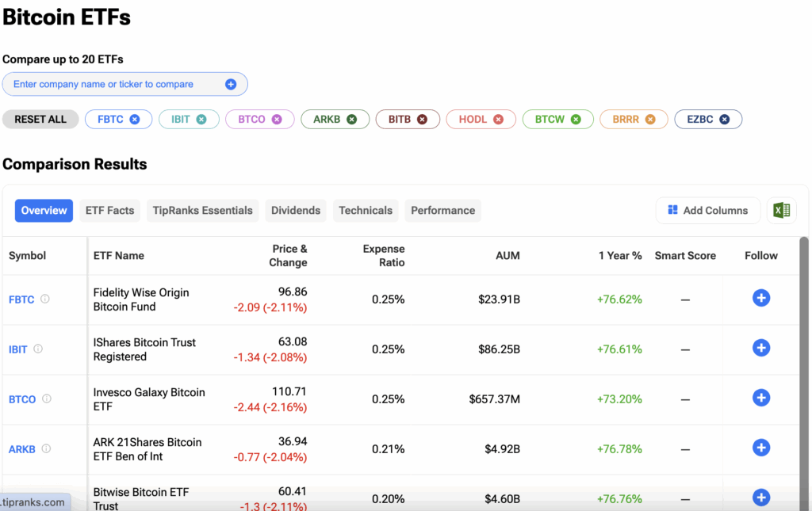This screenshot has width=812, height=511.
Task: Click the $657.37M AUM value
Action: point(495,399)
